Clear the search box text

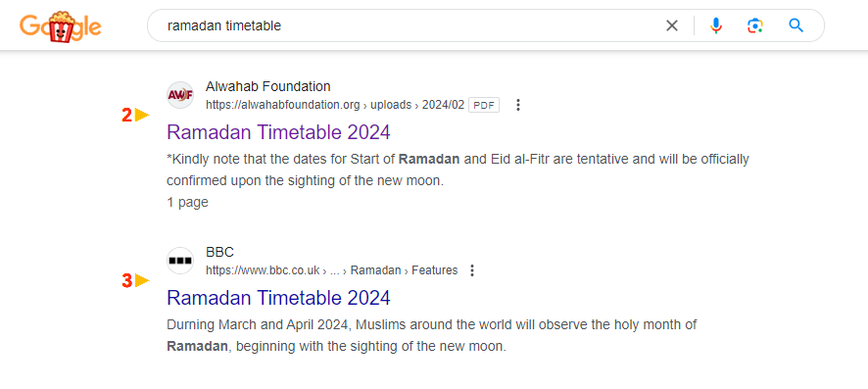click(671, 25)
